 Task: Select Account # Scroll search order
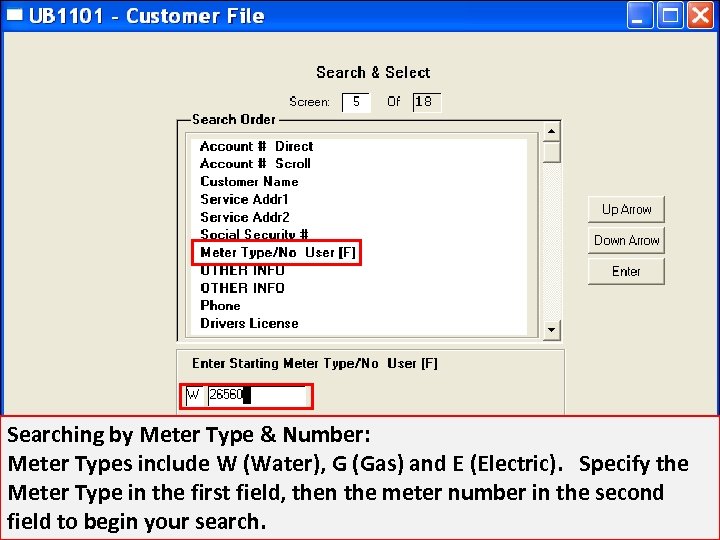[x=255, y=163]
